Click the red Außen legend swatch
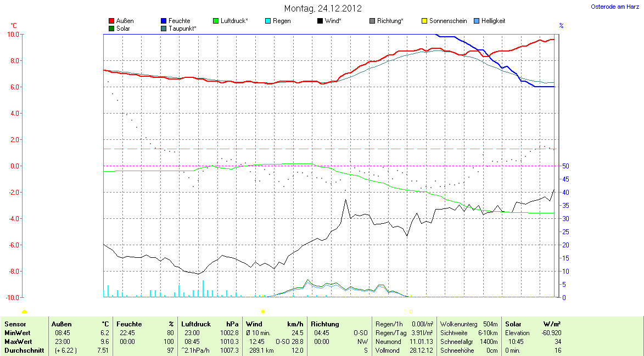The height and width of the screenshot is (356, 644). pyautogui.click(x=112, y=21)
